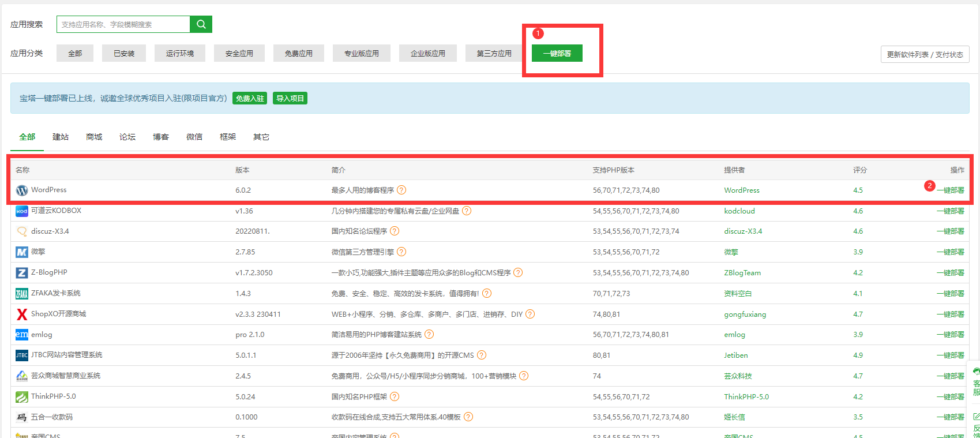Click ThinkPHP-5.0 version 5.0.24 cell
The height and width of the screenshot is (438, 980).
(245, 396)
